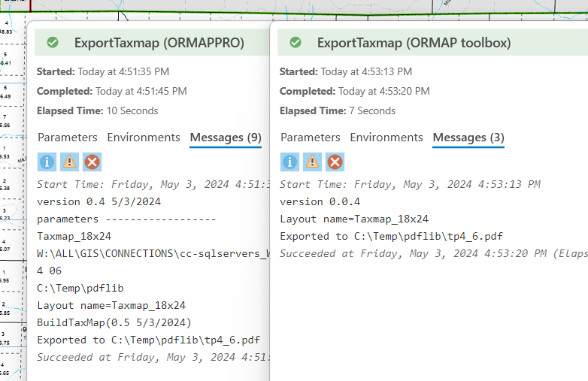Click the info filter icon in ORMAP toolbox panel
This screenshot has width=588, height=381.
[289, 162]
